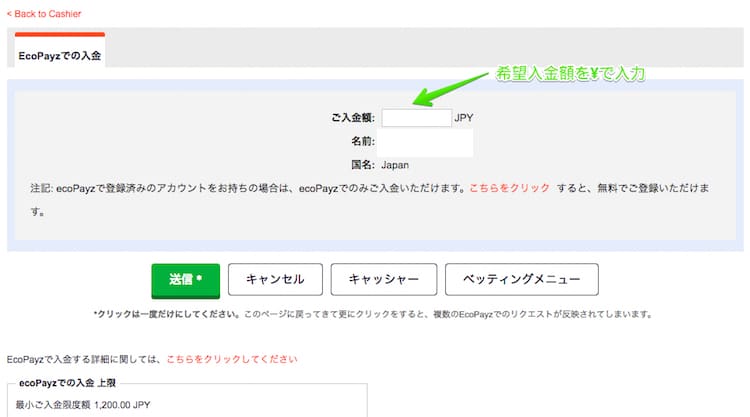Open the ベッティングメニュー button

521,279
